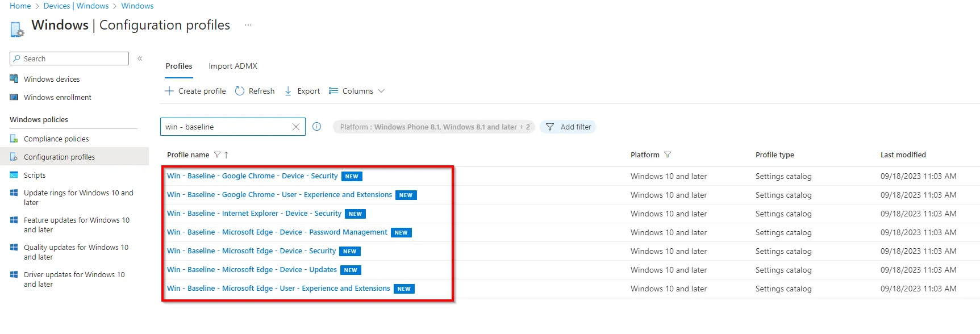Click the Scripts sidebar icon
Screen dimensions: 980x334
click(14, 175)
